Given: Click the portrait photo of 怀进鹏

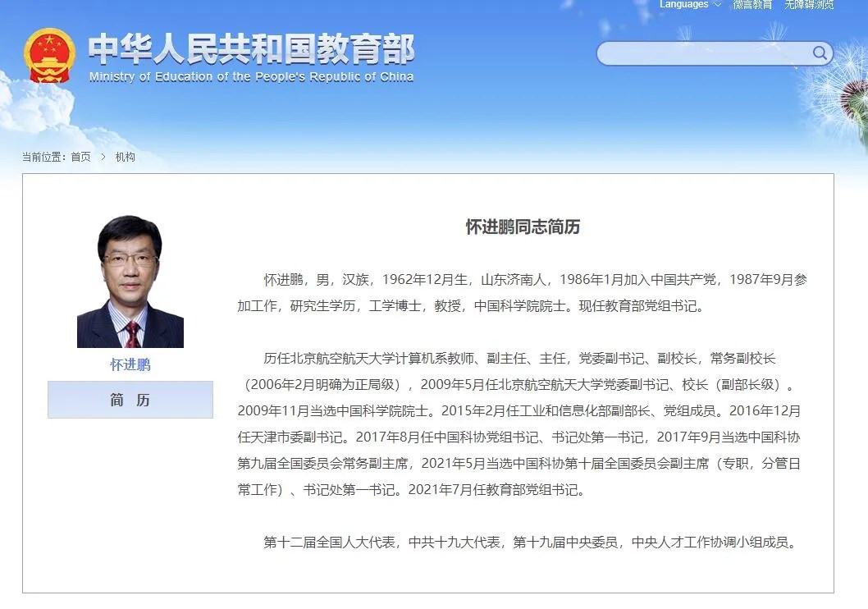Looking at the screenshot, I should pos(130,282).
